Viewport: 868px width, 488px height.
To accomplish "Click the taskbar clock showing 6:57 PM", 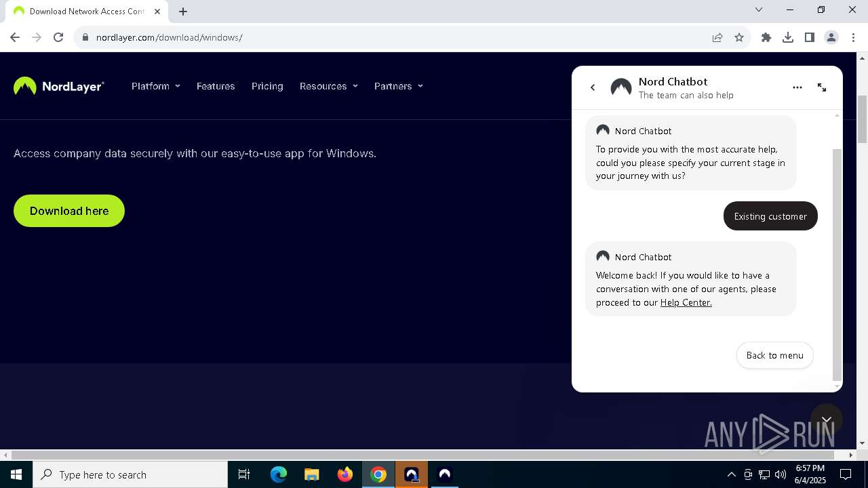I will pos(810,474).
